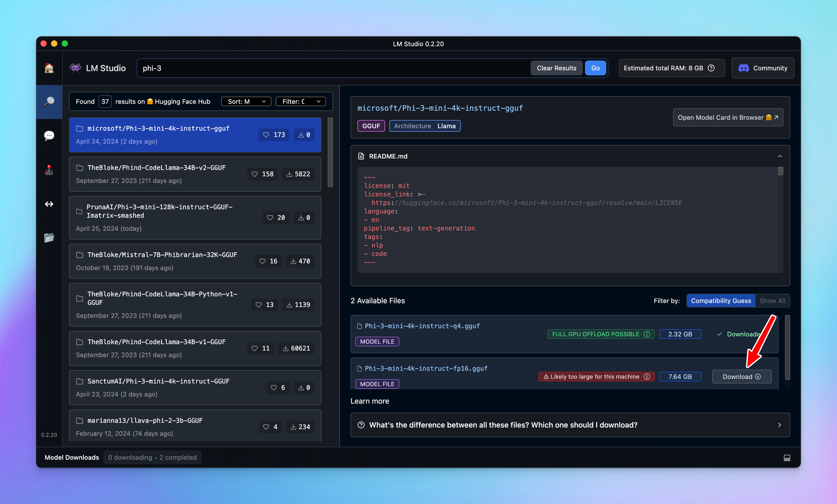Select TheBloke/Phind-CodeLlama-34B-v2-GGUF result
The width and height of the screenshot is (837, 504).
point(195,174)
